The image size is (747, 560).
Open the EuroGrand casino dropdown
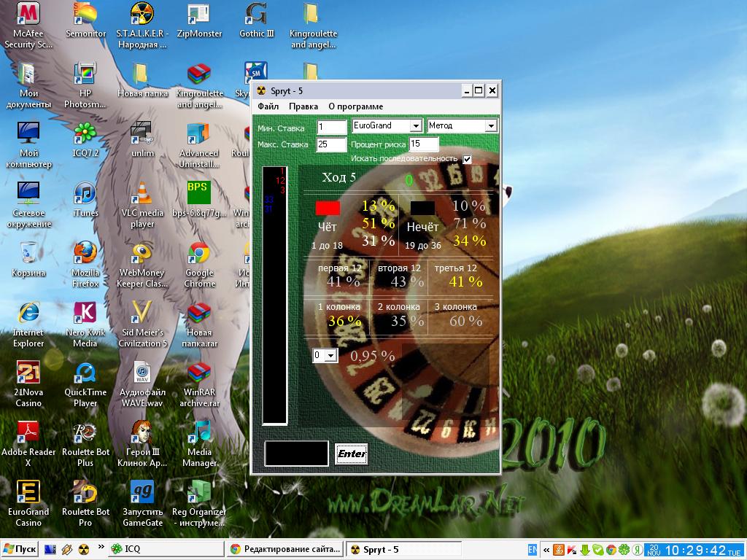pos(416,125)
